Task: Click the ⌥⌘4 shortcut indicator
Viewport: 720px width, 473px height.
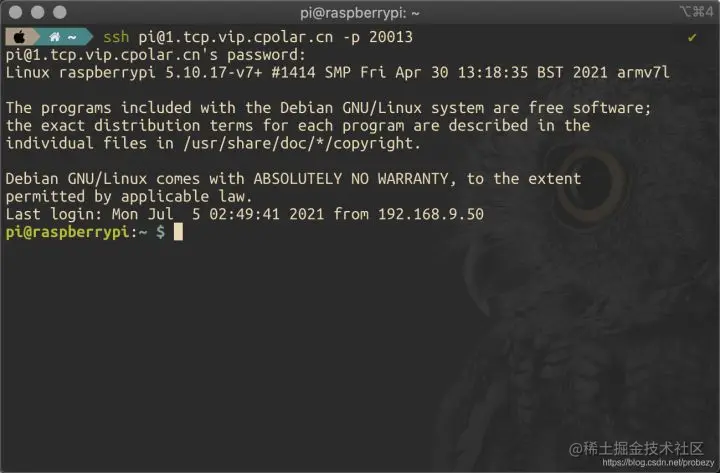Action: click(x=697, y=11)
